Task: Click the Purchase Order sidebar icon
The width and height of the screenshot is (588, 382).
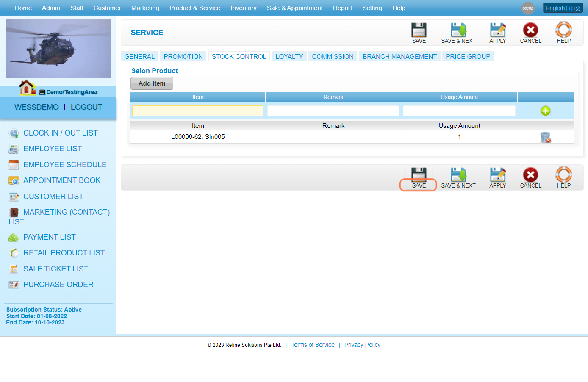Action: [14, 285]
